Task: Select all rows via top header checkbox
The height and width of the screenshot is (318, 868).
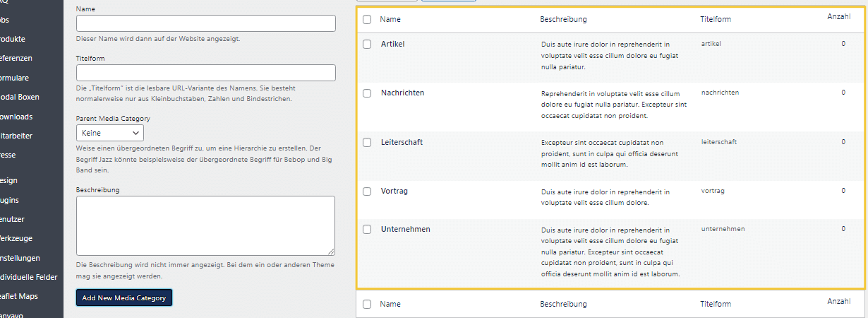Action: coord(366,20)
